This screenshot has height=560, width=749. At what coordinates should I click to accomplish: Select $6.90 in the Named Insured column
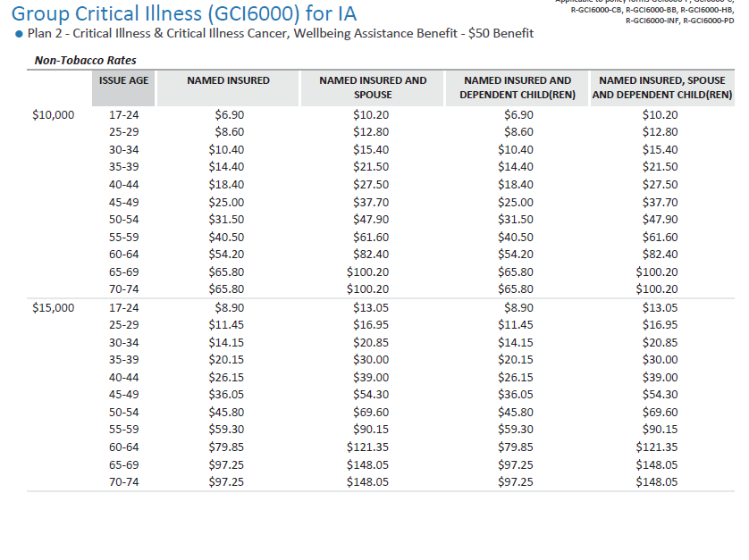tap(229, 115)
